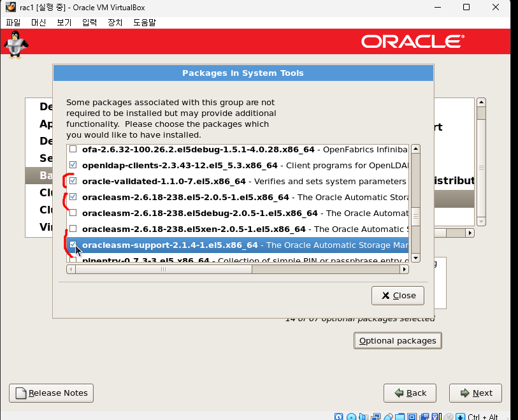This screenshot has height=420, width=518.
Task: Select the oracleasm-2.6.18-238.el5-2.0.5-1.el5.x86_64 row text
Action: tap(185, 198)
